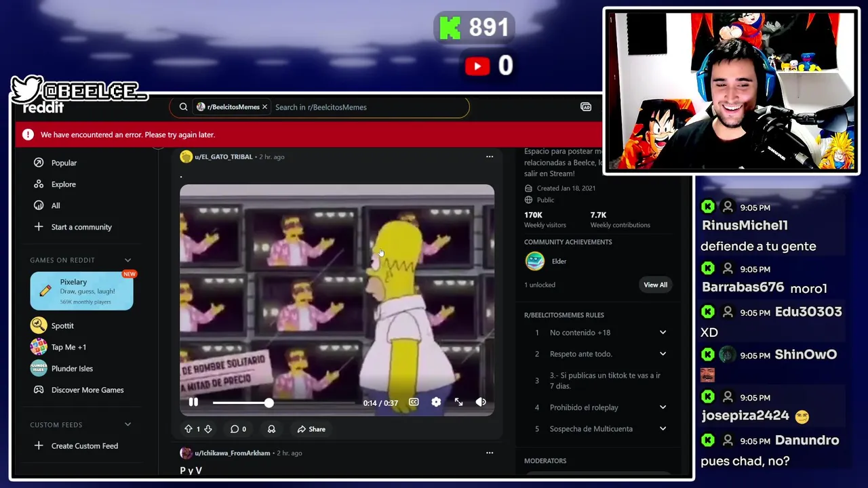Open Popular feed
This screenshot has height=488, width=868.
coord(64,163)
